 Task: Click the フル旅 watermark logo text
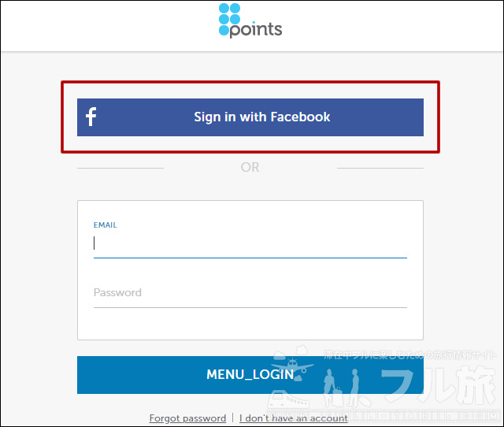[439, 385]
